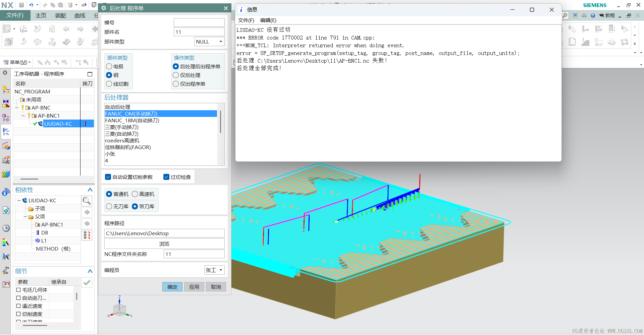Click the 浏览 browse button
Screen dimensions: 644x335
tap(164, 244)
